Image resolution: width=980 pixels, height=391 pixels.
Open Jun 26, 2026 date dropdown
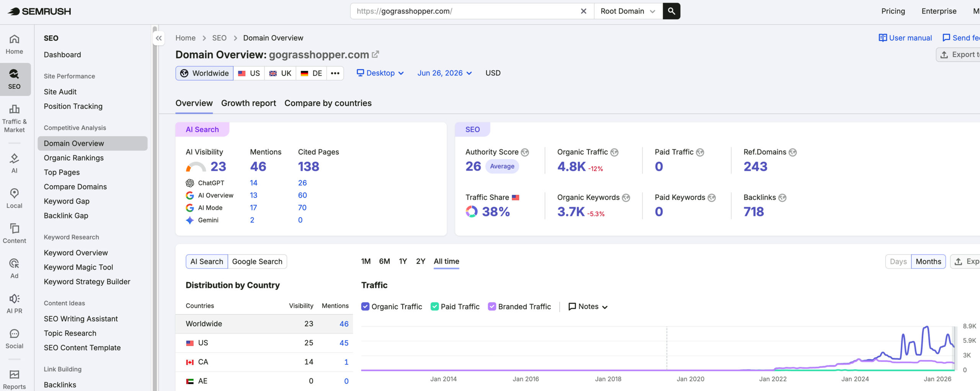444,73
